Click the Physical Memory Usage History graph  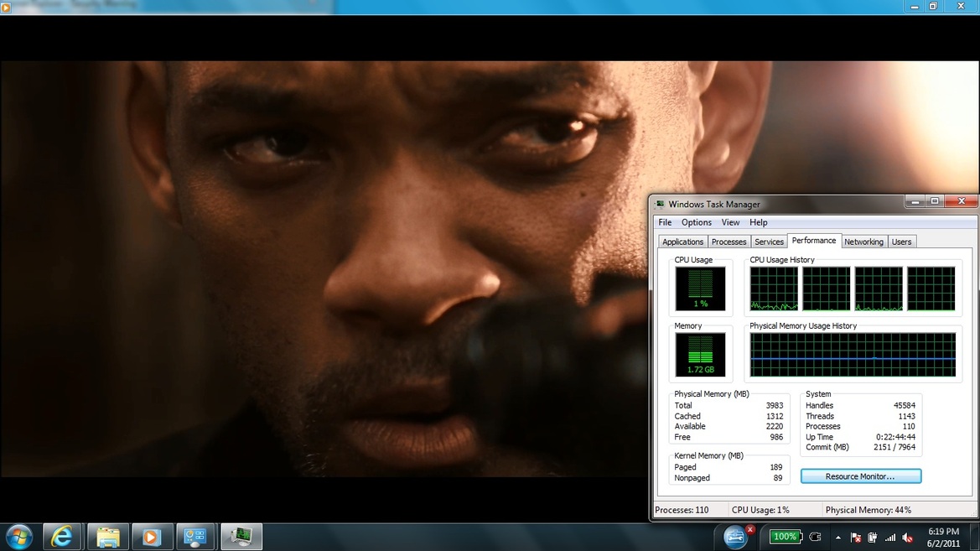tap(853, 355)
